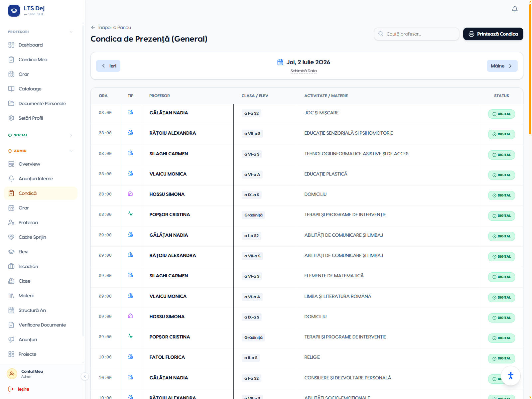Focus the Caută profesor search field

tap(416, 34)
